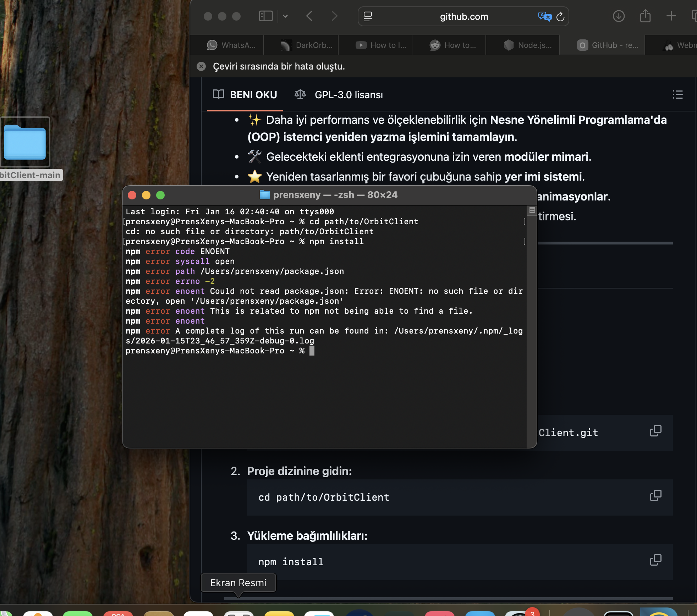Reload the github.com page
697x616 pixels.
560,16
